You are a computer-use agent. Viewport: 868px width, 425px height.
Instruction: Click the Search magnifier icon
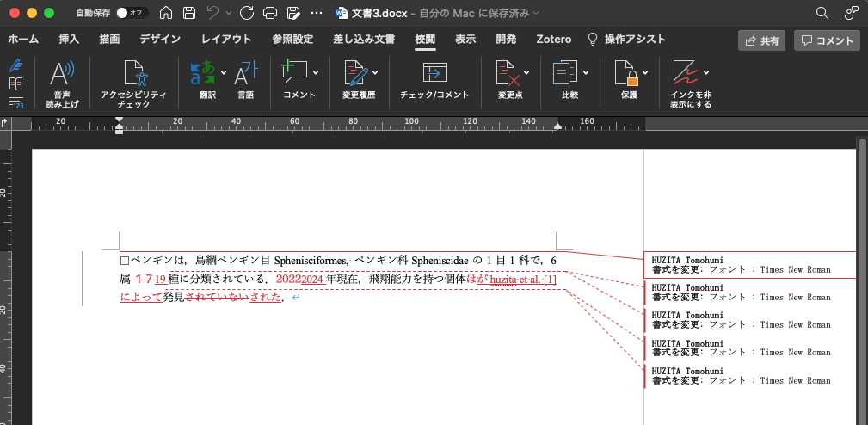pyautogui.click(x=822, y=13)
